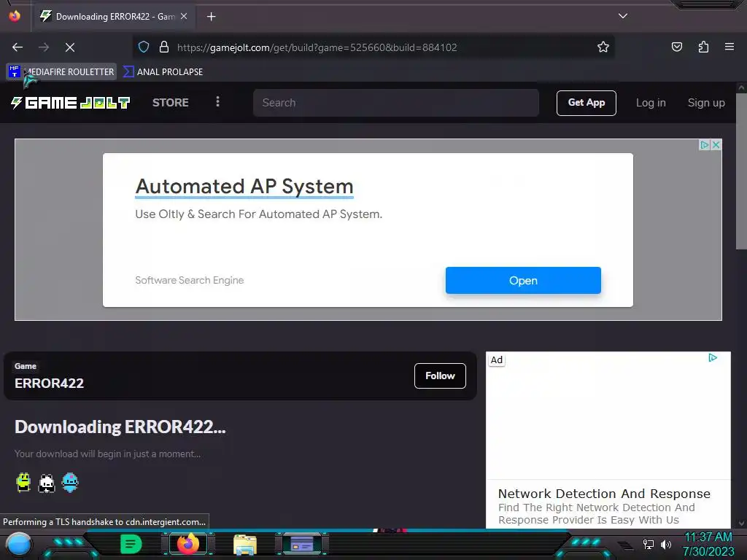The width and height of the screenshot is (747, 560).
Task: Click Automated AP System ad headline
Action: [244, 186]
